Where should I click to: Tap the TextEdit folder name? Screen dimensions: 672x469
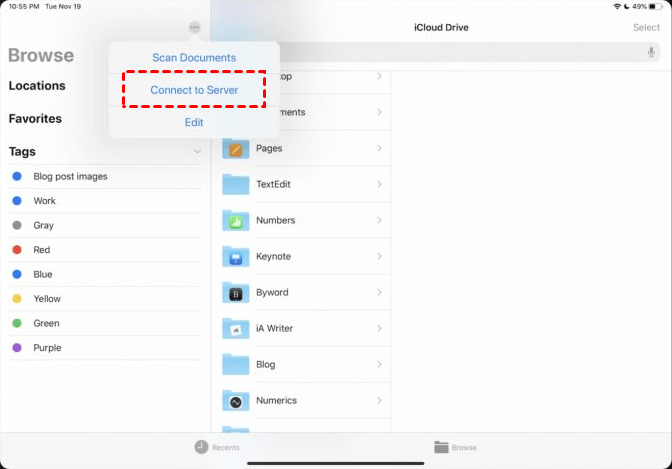tap(273, 184)
